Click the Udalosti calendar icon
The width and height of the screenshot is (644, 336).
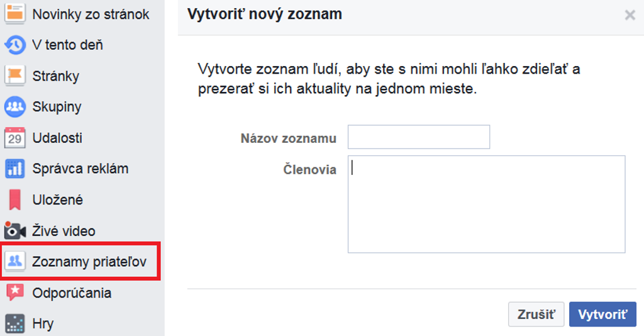pos(14,138)
